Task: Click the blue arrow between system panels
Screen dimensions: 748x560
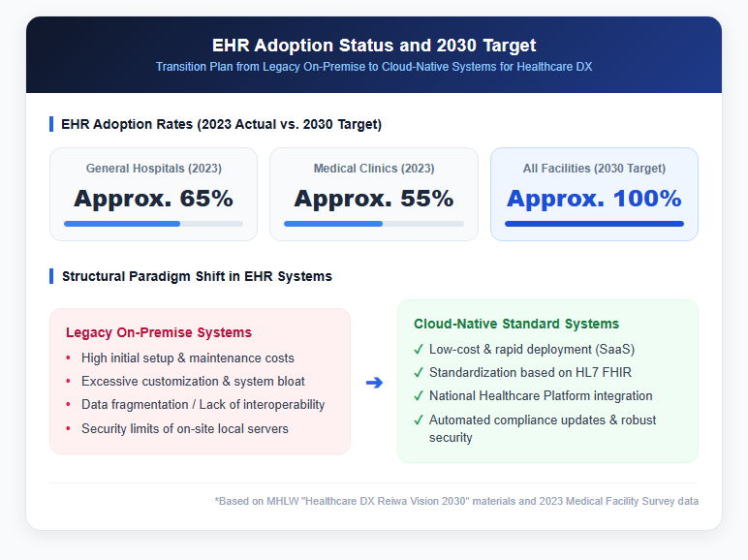Action: point(374,383)
